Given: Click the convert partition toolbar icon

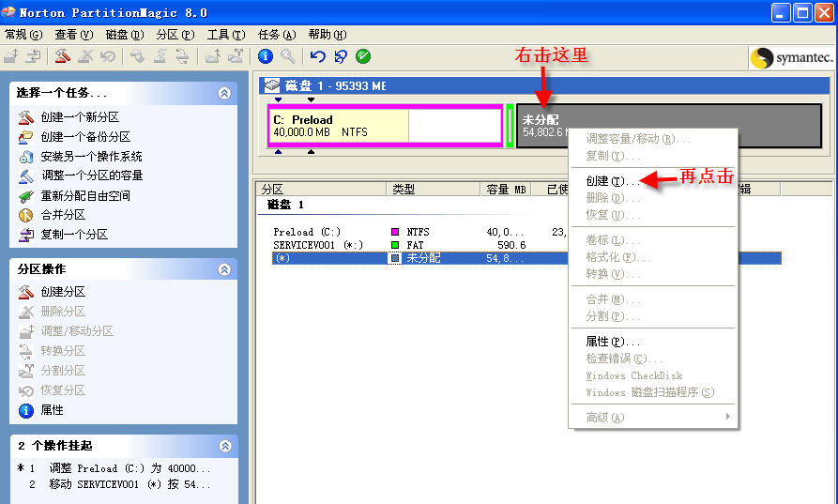Looking at the screenshot, I should 182,55.
